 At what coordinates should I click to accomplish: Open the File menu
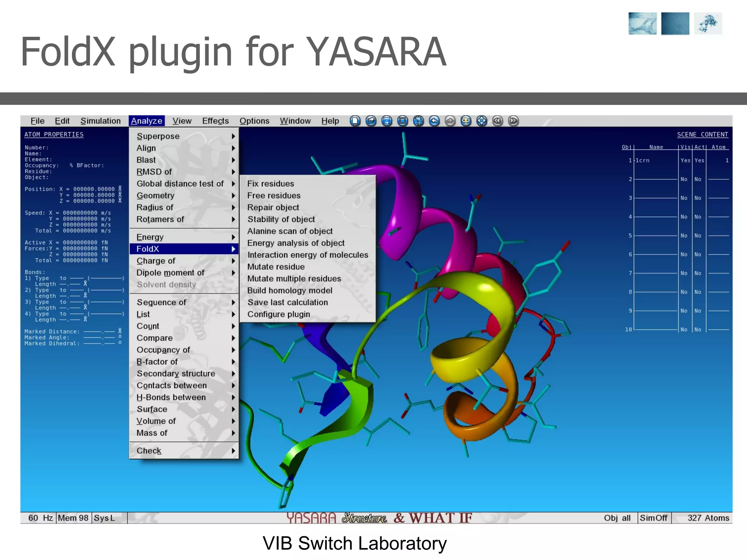(38, 121)
